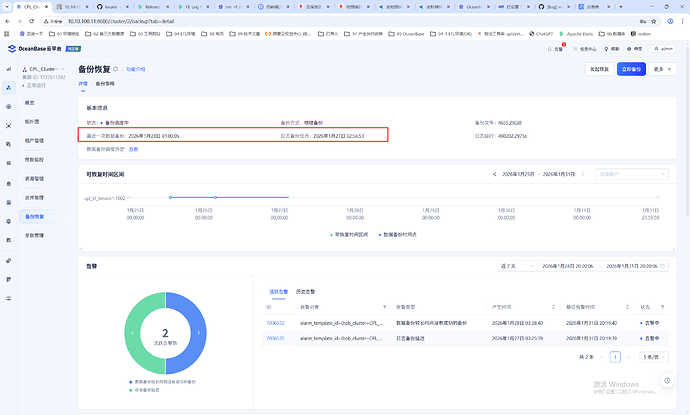
Task: Open the 请选择租户 tenant dropdown
Action: click(x=632, y=174)
